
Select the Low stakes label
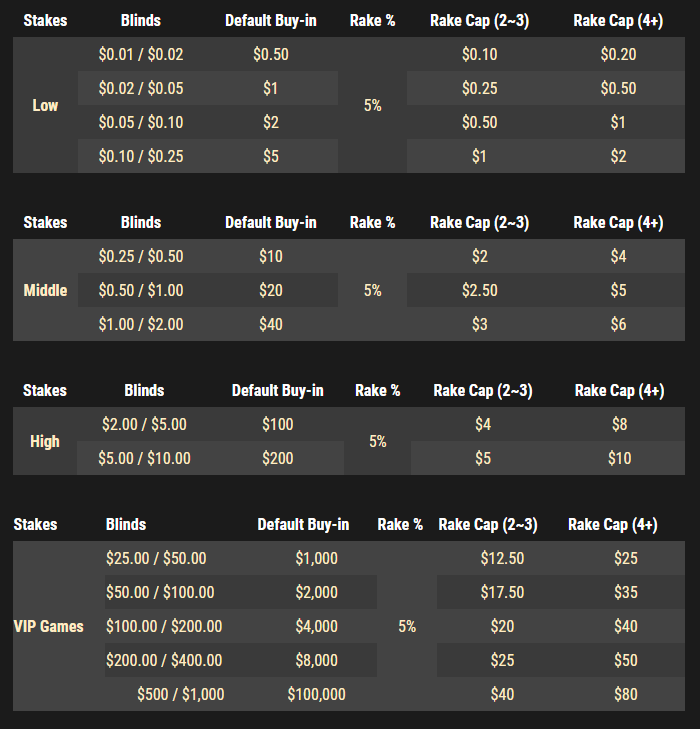(45, 106)
